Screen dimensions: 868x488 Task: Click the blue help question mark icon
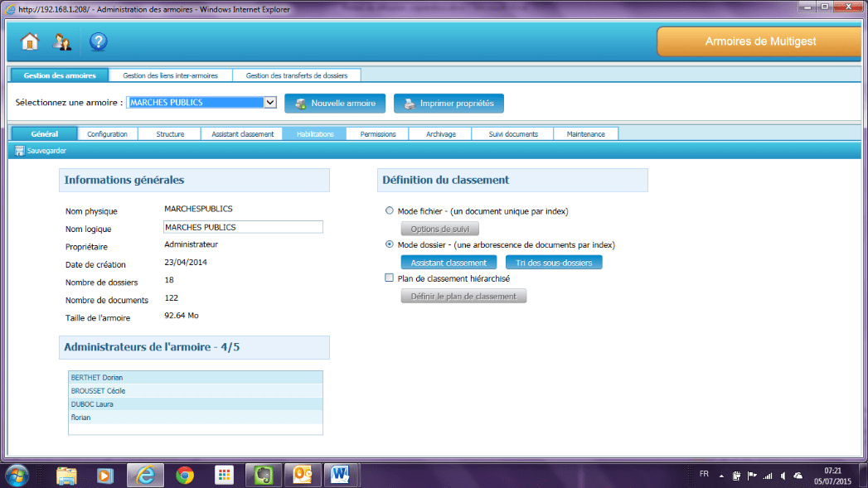point(99,41)
